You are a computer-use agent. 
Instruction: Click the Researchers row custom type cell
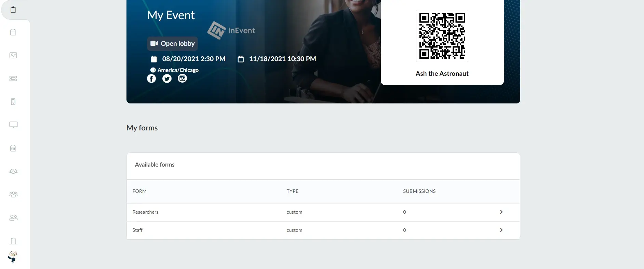point(294,212)
